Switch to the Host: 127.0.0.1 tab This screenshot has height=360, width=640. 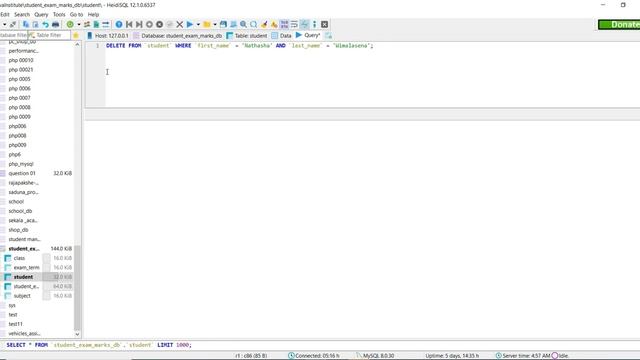point(108,36)
